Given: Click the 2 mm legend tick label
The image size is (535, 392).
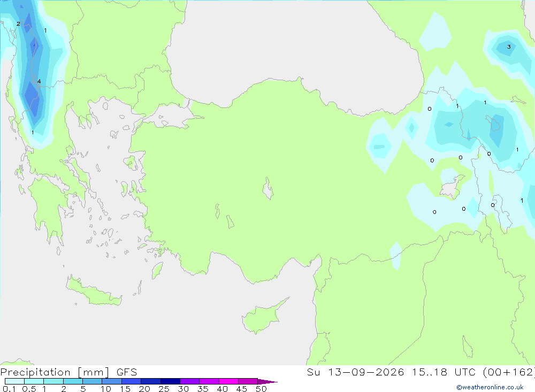Looking at the screenshot, I should [x=64, y=389].
